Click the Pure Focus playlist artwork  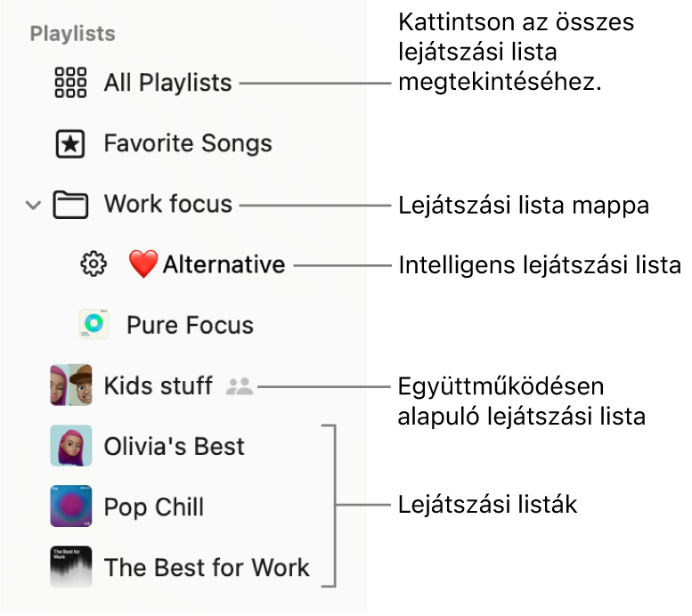click(x=94, y=325)
